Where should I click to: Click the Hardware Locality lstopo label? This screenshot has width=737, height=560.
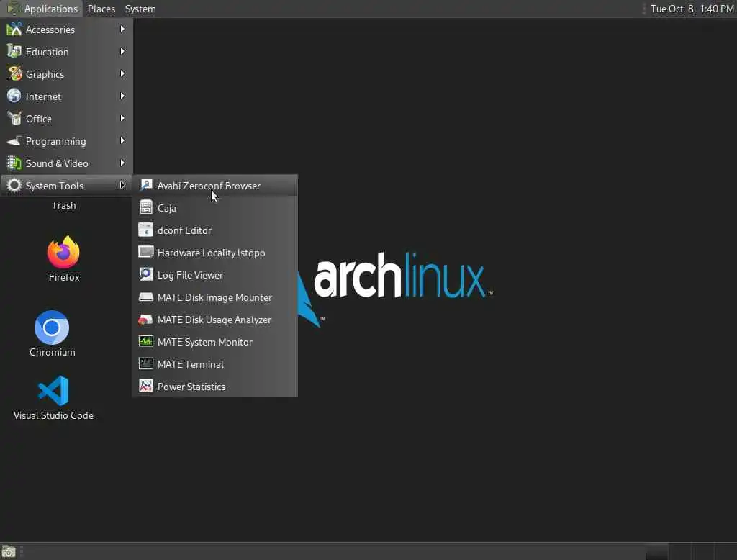(x=211, y=253)
